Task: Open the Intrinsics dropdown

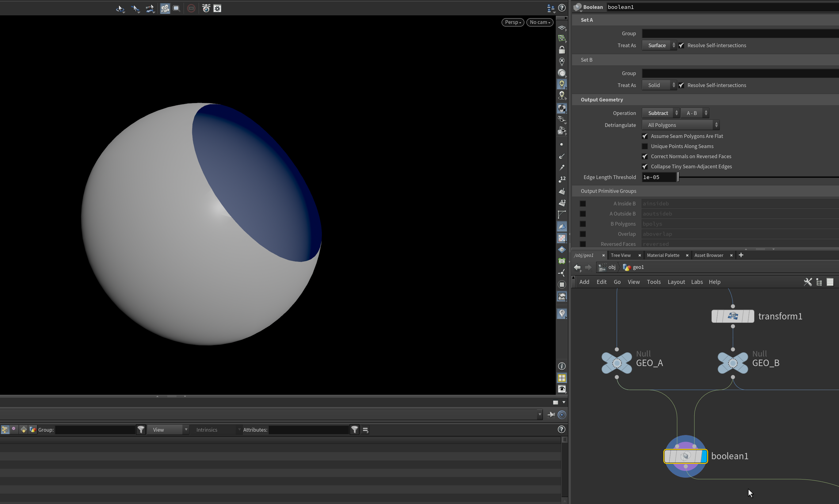Action: point(216,430)
